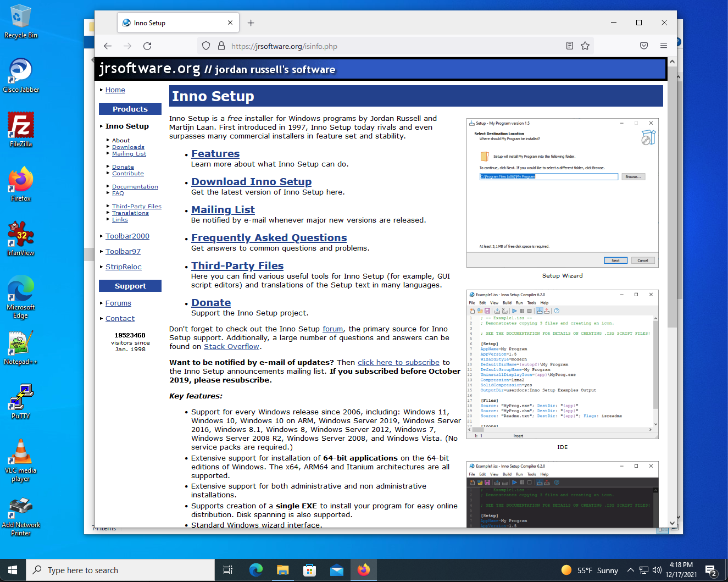
Task: Launch FileZilla from the desktop shortcut
Action: click(x=21, y=130)
